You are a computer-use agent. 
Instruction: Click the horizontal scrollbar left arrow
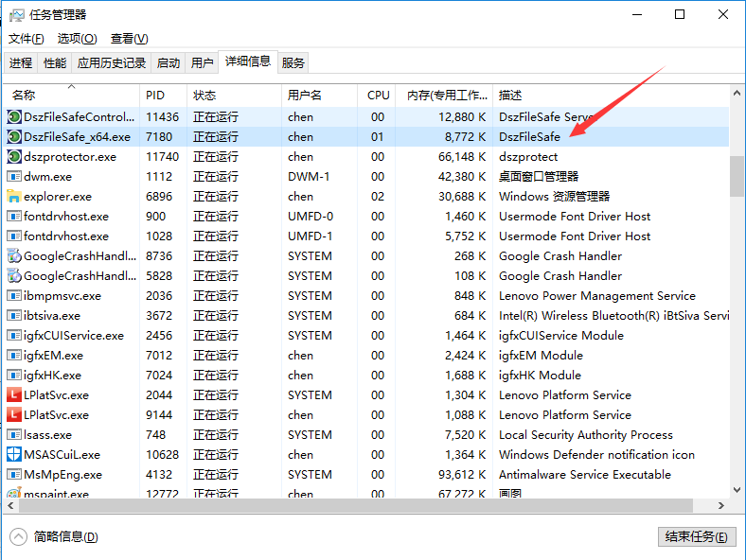[x=10, y=506]
